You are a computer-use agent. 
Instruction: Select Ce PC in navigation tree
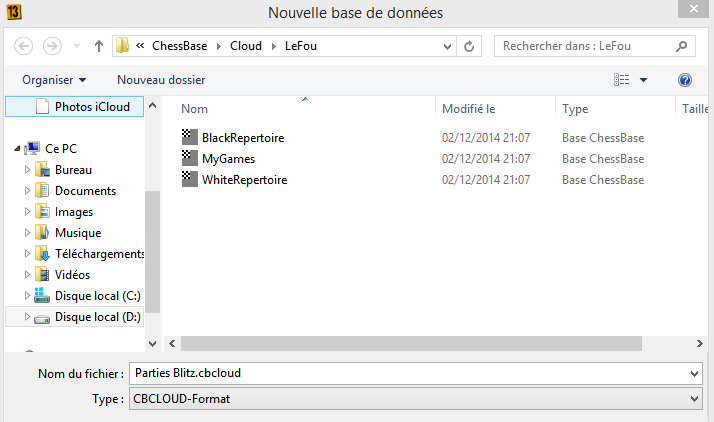pyautogui.click(x=61, y=148)
